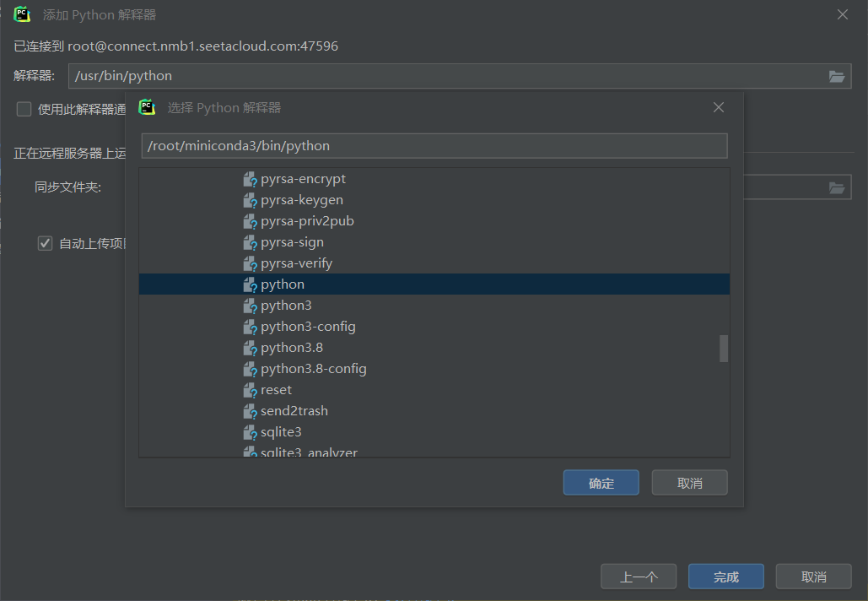Screen dimensions: 868x601
Task: Click the file icon beside pyrsa-keygen
Action: (x=251, y=201)
